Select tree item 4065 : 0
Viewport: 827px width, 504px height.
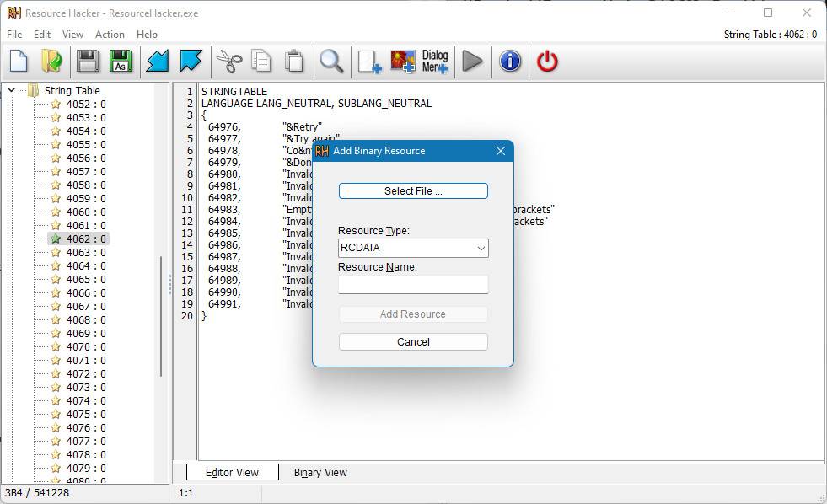[86, 280]
